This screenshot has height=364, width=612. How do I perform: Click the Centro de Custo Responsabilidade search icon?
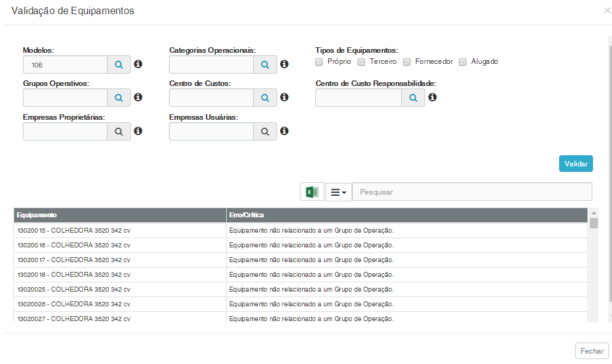pyautogui.click(x=414, y=98)
